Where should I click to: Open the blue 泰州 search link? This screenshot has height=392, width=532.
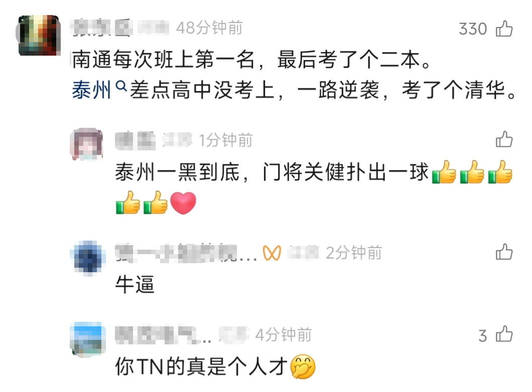[91, 90]
